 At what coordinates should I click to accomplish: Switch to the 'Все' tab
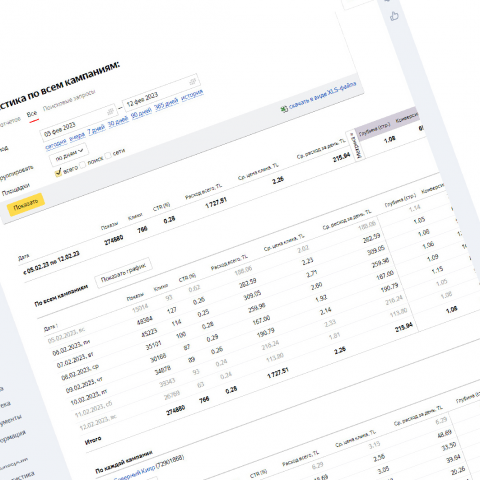(32, 114)
